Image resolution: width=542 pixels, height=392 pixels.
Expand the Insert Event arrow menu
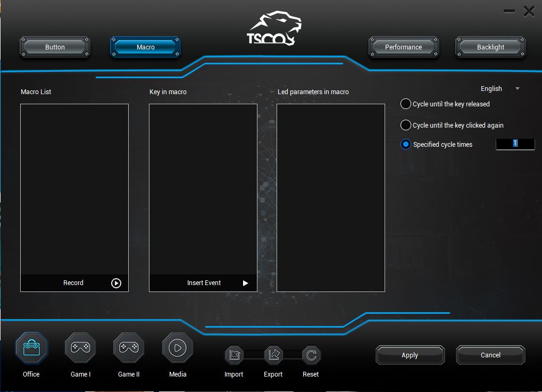[245, 283]
